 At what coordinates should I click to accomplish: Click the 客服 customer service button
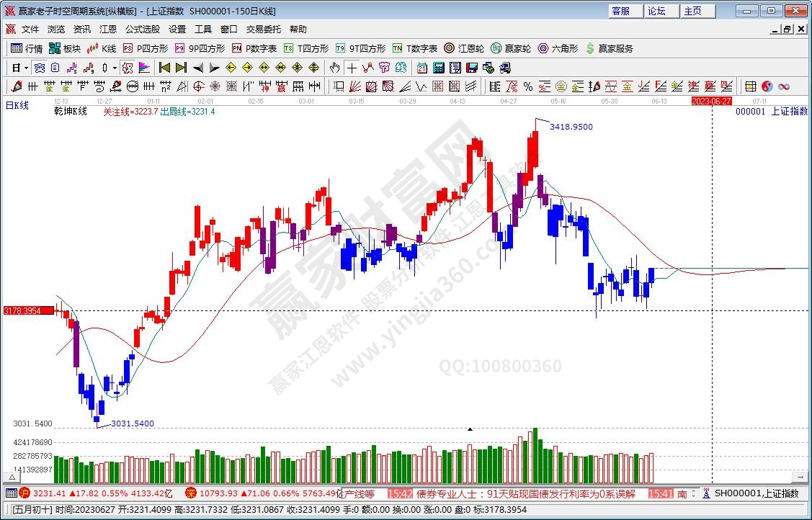[x=621, y=11]
